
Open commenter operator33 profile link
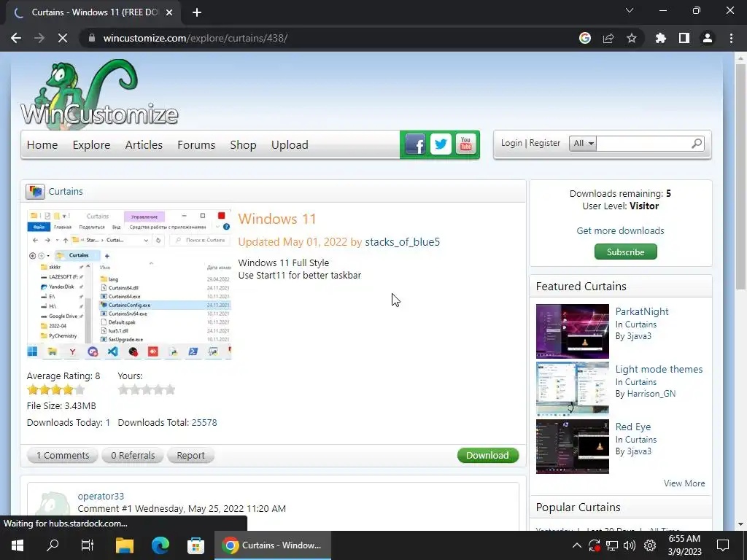(x=101, y=496)
